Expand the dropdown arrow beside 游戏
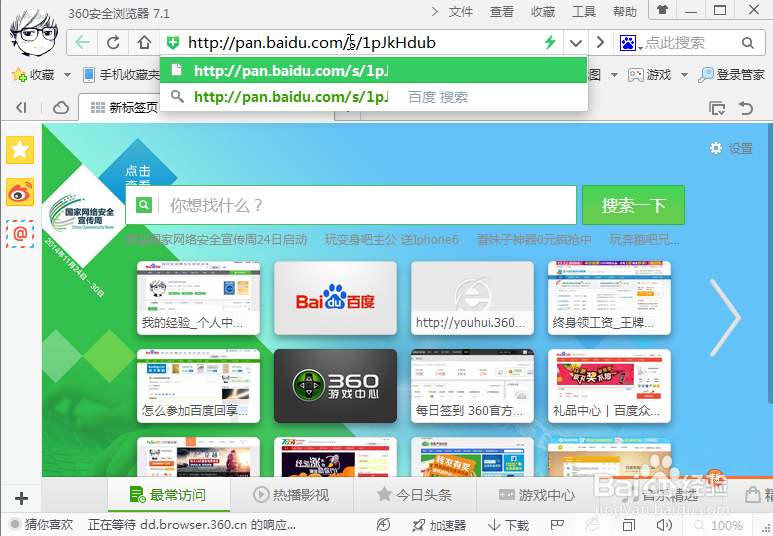This screenshot has width=773, height=536. [x=684, y=75]
